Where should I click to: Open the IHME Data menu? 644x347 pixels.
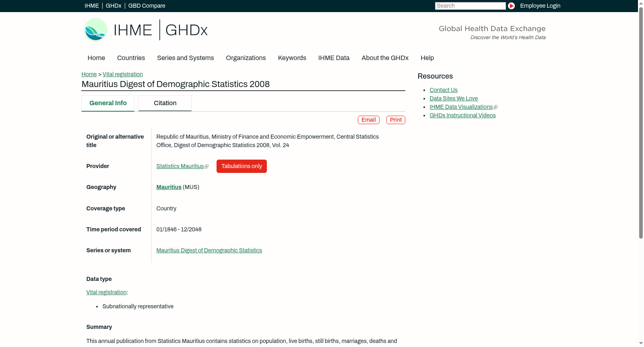coord(334,58)
